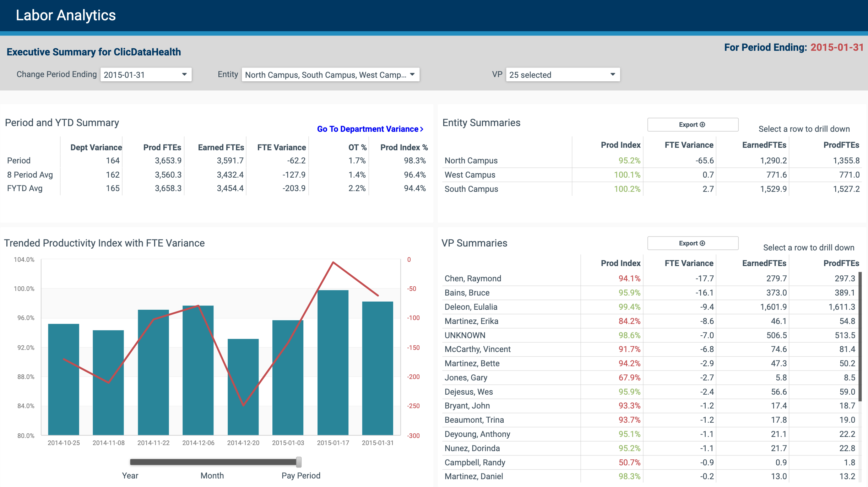Click Export button in VP Summaries

click(x=693, y=243)
